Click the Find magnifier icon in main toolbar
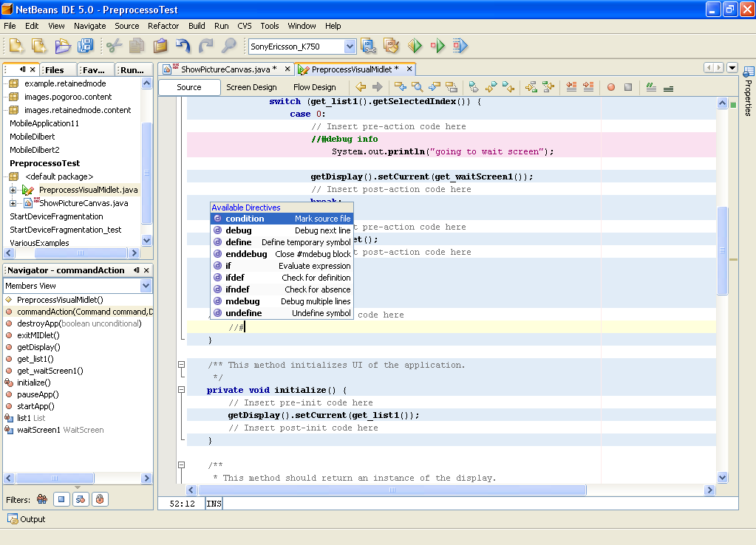This screenshot has width=756, height=545. pyautogui.click(x=229, y=47)
